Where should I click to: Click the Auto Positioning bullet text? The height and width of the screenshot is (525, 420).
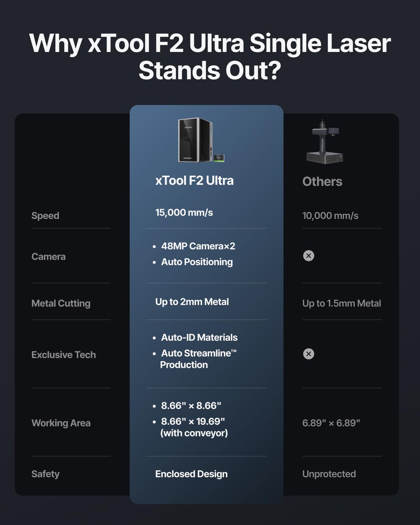[197, 262]
